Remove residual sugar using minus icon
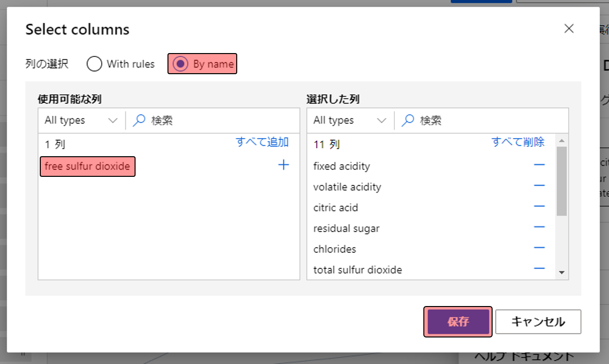Screen dimensions: 609x364 [539, 226]
